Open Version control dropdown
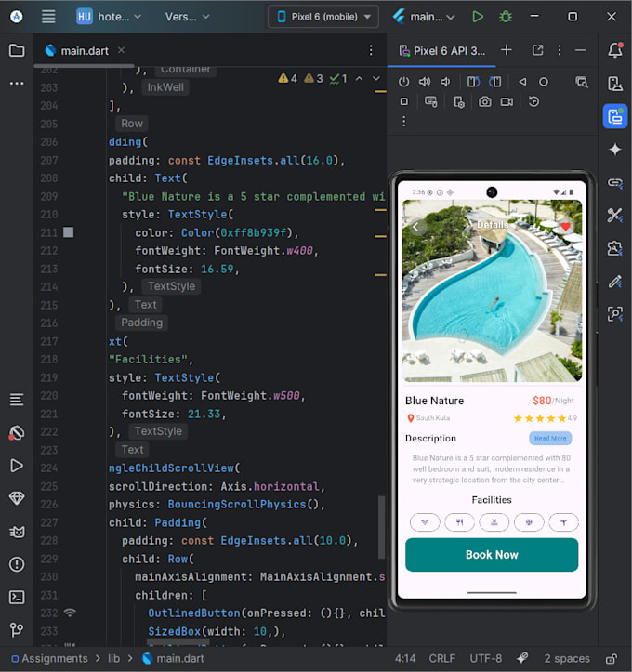Image resolution: width=632 pixels, height=672 pixels. [187, 17]
